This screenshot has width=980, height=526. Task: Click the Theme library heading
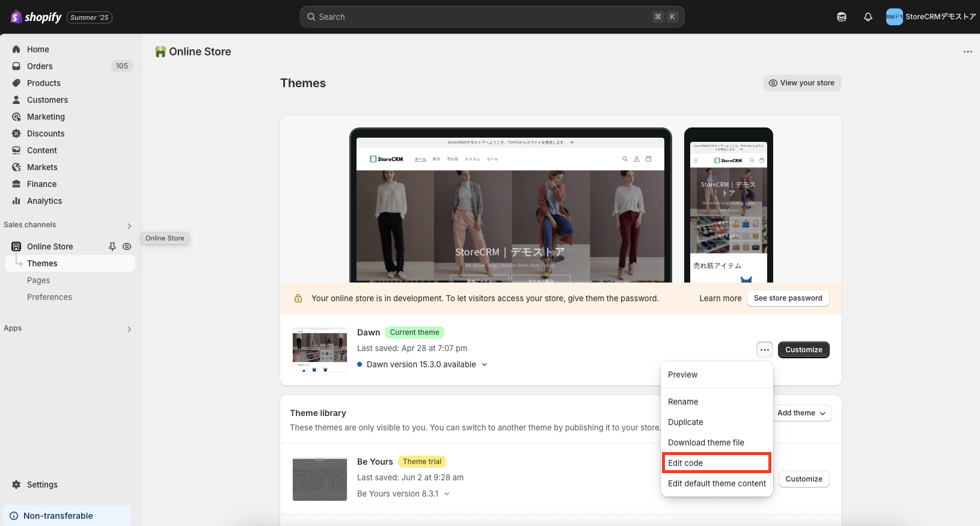(x=318, y=413)
